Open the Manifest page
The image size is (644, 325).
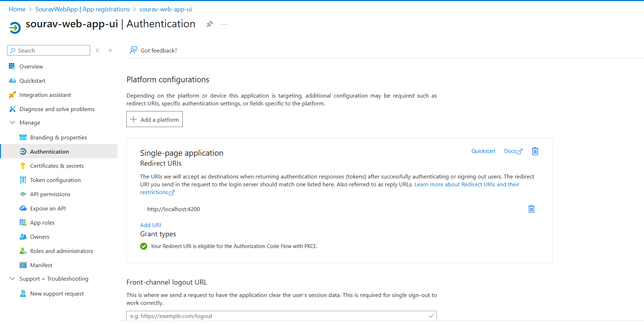41,265
